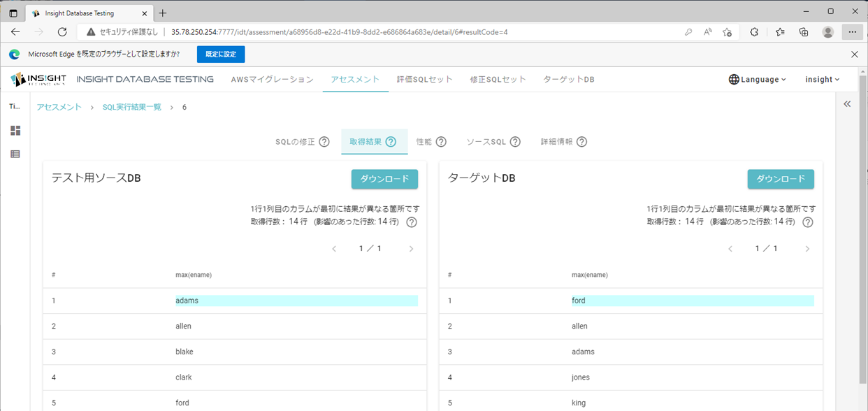Click max(ename) column header in target DB
The width and height of the screenshot is (868, 411).
[590, 275]
